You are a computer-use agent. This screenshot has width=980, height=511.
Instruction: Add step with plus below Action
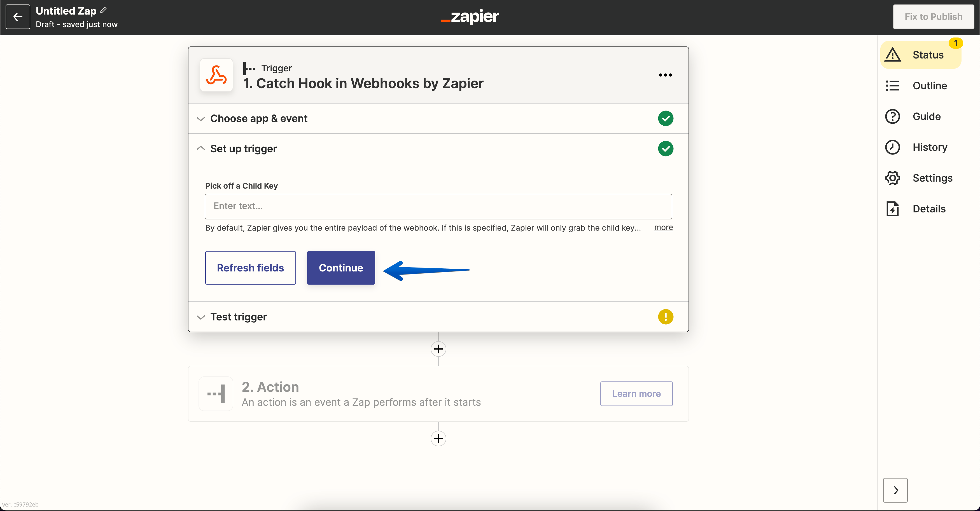point(438,439)
